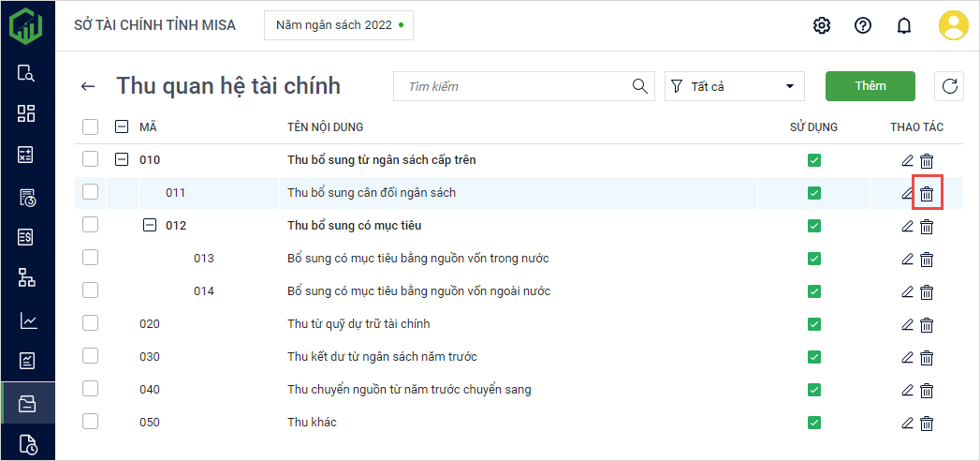Tick the row checkbox for code 020

(90, 323)
